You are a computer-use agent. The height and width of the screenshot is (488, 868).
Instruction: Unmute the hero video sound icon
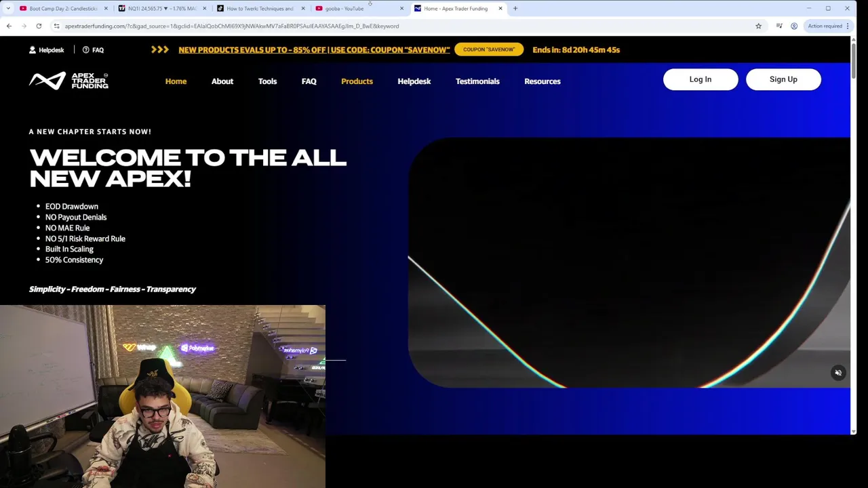(838, 373)
